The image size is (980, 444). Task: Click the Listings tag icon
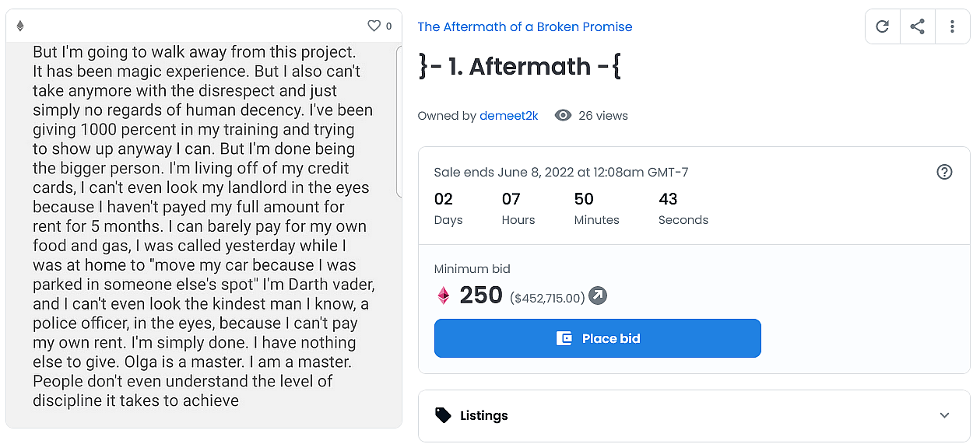(x=443, y=415)
